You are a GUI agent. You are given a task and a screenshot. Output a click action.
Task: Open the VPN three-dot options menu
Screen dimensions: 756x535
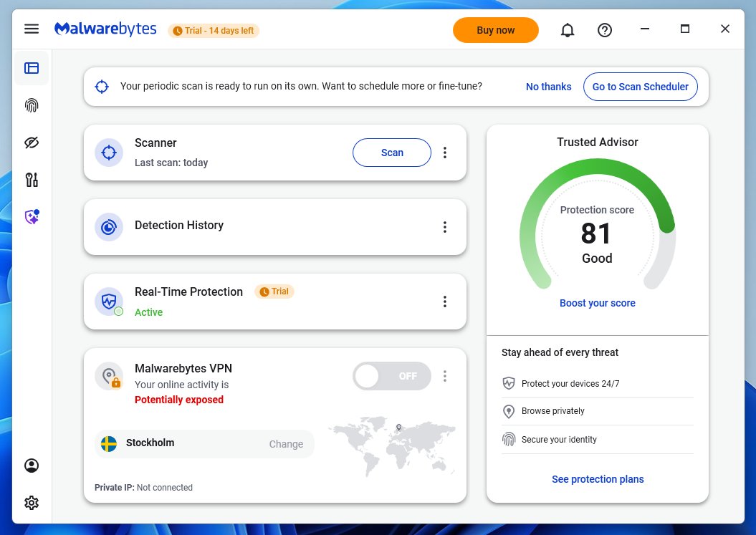click(445, 376)
